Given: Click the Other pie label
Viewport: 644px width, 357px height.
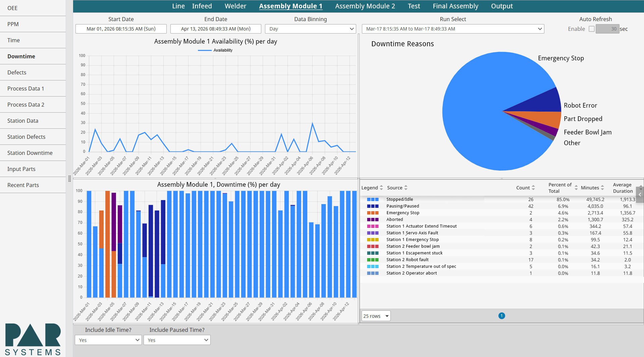Looking at the screenshot, I should (572, 143).
